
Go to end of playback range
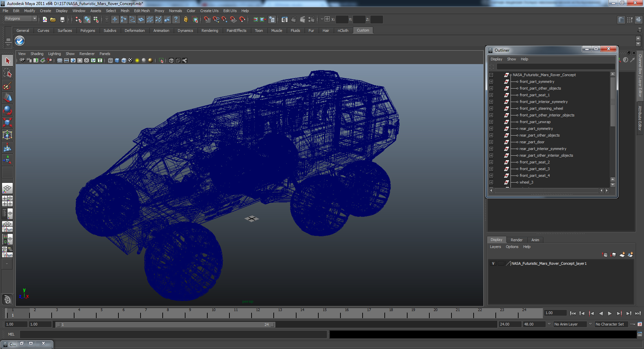(638, 313)
